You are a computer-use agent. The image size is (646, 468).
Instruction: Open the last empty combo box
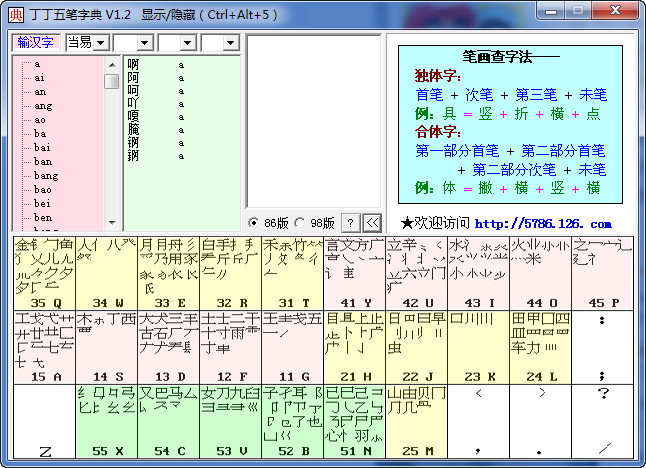click(x=232, y=43)
